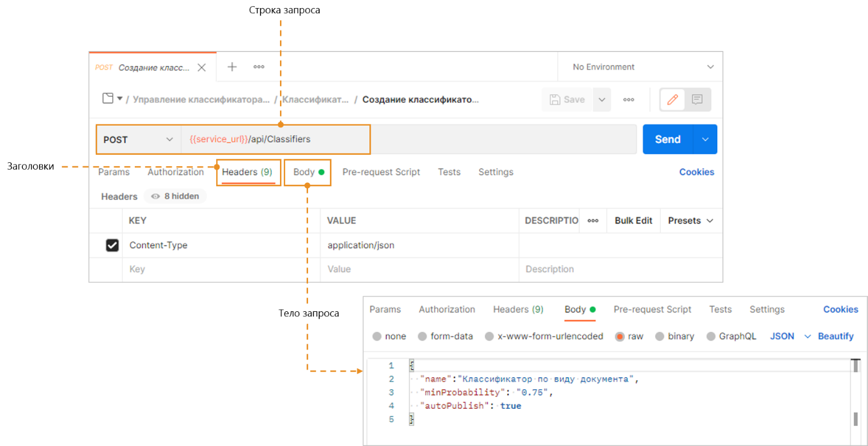868x446 pixels.
Task: Open a new request tab with plus icon
Action: tap(232, 67)
